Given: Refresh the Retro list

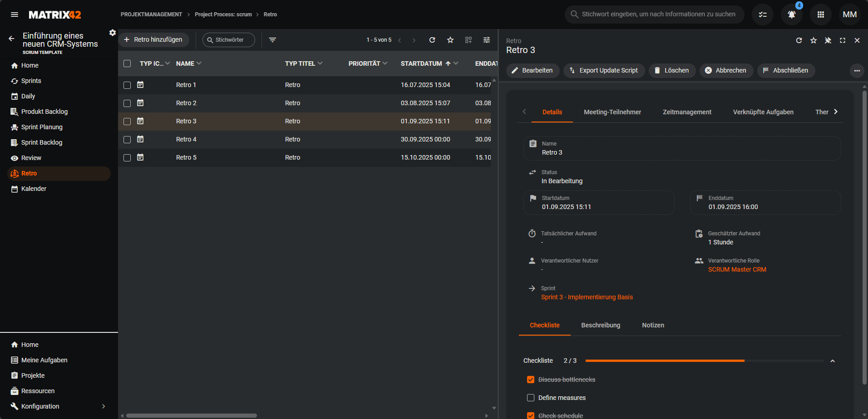Looking at the screenshot, I should pos(432,40).
